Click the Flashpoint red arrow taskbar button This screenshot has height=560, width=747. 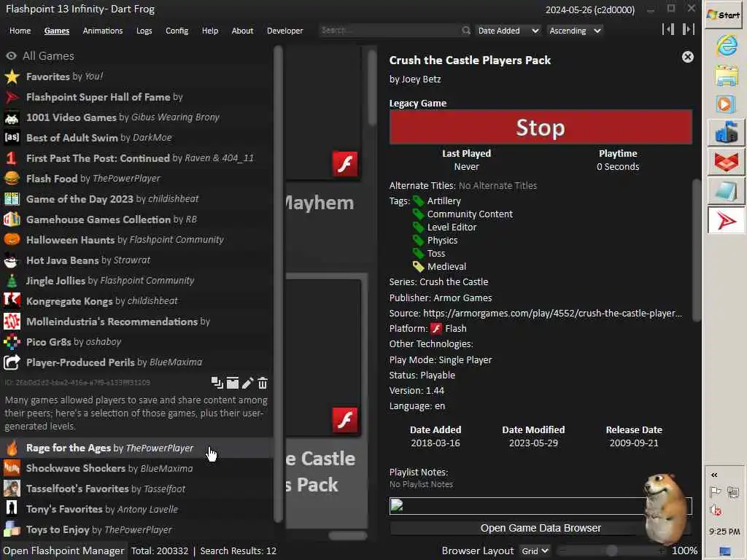coord(726,221)
